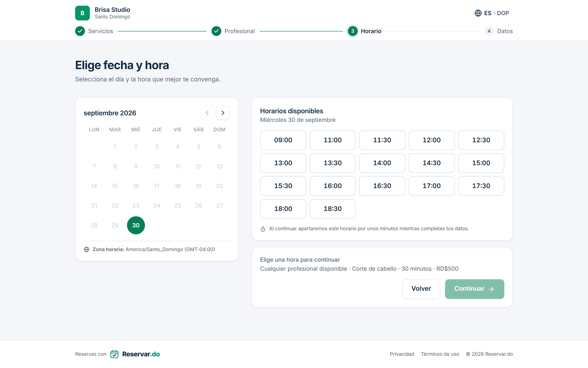Select the Horario step indicator

364,31
